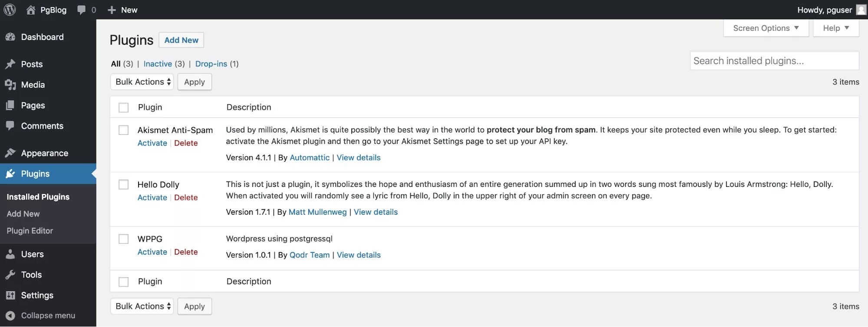Image resolution: width=868 pixels, height=327 pixels.
Task: Activate the WPPG plugin
Action: [152, 252]
